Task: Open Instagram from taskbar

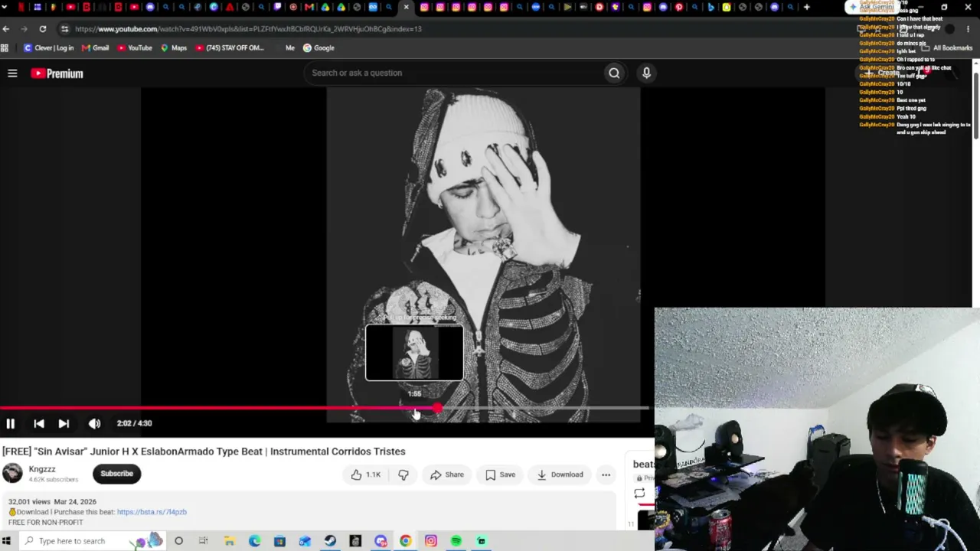Action: (x=431, y=541)
